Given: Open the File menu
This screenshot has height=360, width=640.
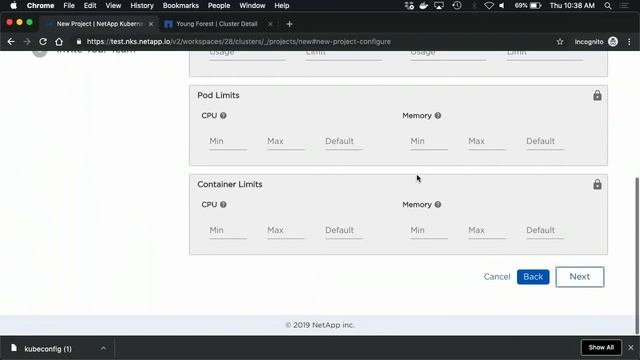Looking at the screenshot, I should pos(69,6).
